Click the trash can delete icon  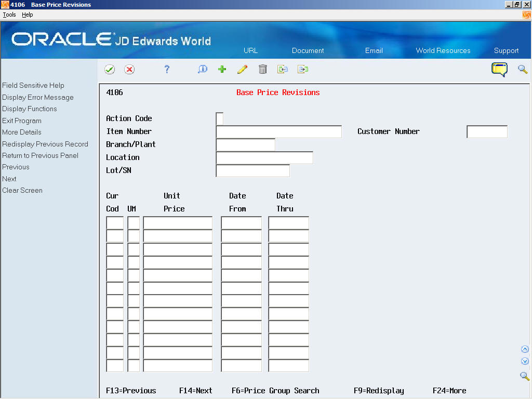(x=262, y=69)
